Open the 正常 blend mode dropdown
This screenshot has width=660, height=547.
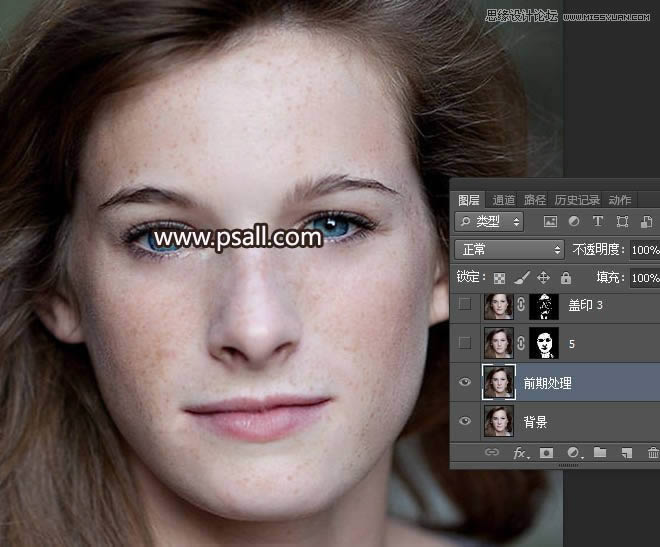coord(510,249)
